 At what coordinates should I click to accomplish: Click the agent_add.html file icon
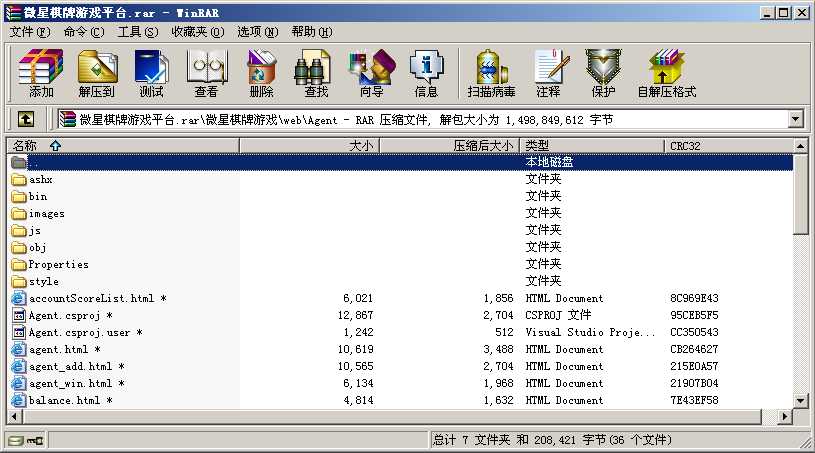[x=19, y=366]
